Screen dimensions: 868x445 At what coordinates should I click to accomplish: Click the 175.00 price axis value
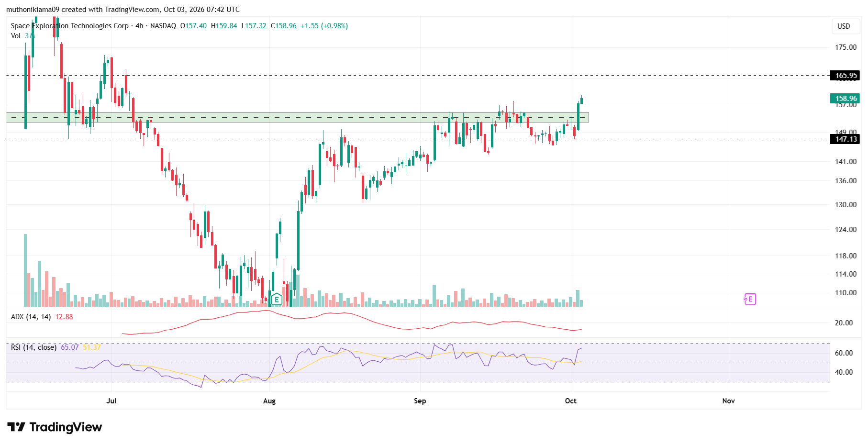(846, 47)
